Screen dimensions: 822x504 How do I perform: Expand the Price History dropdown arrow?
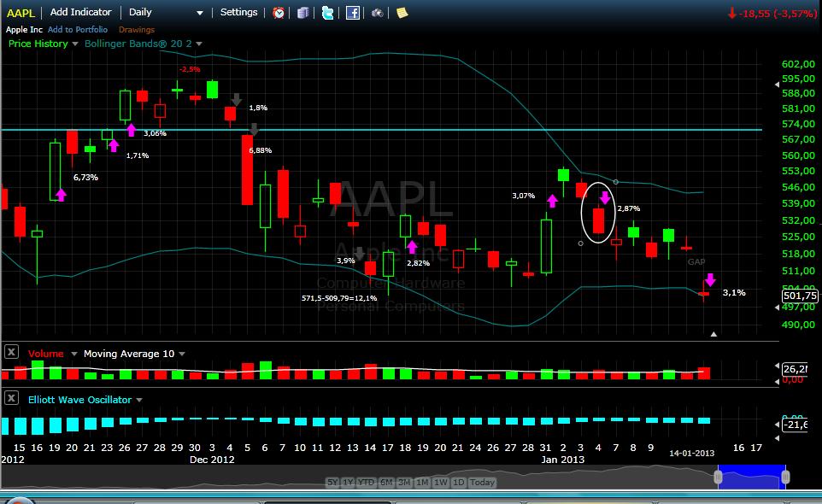[75, 44]
